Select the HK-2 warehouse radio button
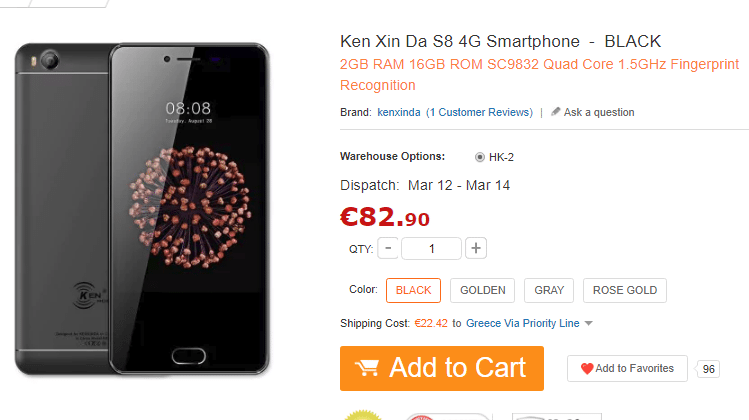The height and width of the screenshot is (420, 749). coord(480,157)
